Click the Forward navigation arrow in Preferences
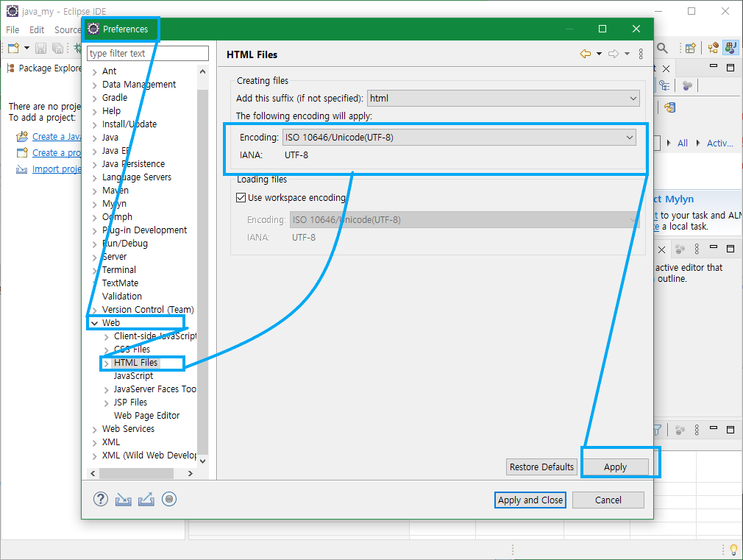The image size is (743, 560). [614, 54]
